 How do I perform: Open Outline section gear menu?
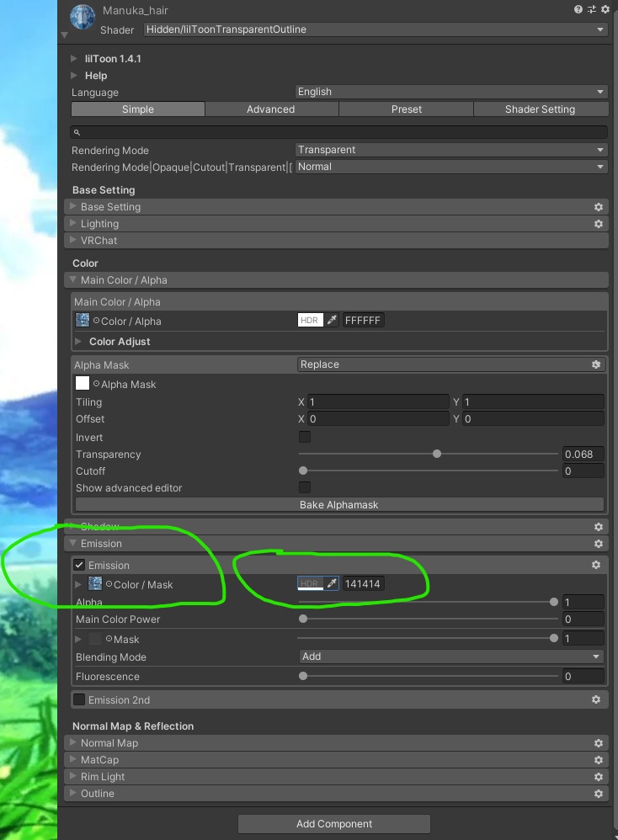click(599, 794)
